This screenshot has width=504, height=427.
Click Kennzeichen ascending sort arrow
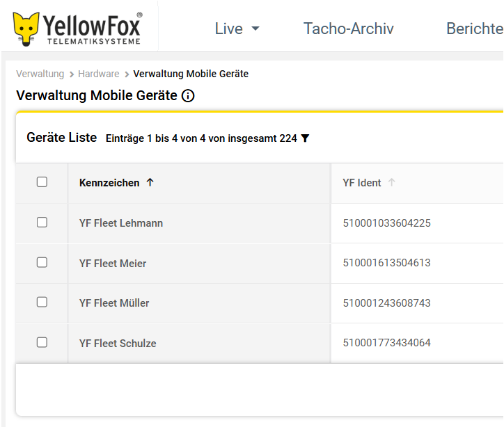pyautogui.click(x=150, y=182)
